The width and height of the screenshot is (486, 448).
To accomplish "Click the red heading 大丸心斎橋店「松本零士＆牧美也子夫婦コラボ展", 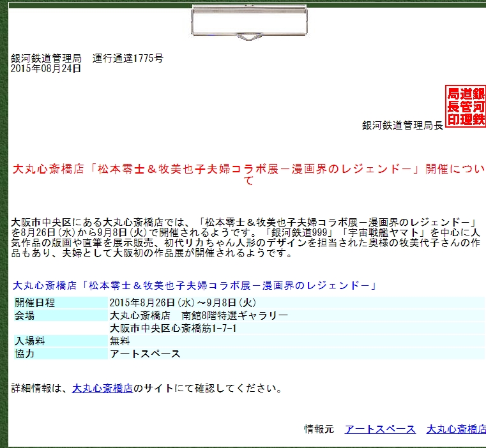I will pos(248,174).
